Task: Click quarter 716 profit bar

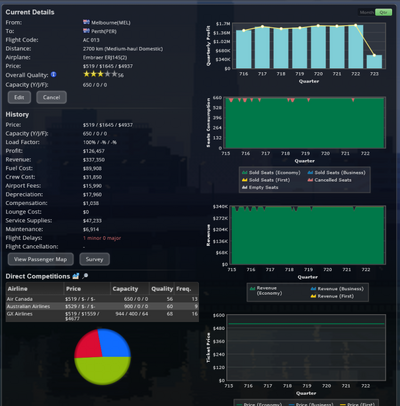Action: tap(244, 49)
